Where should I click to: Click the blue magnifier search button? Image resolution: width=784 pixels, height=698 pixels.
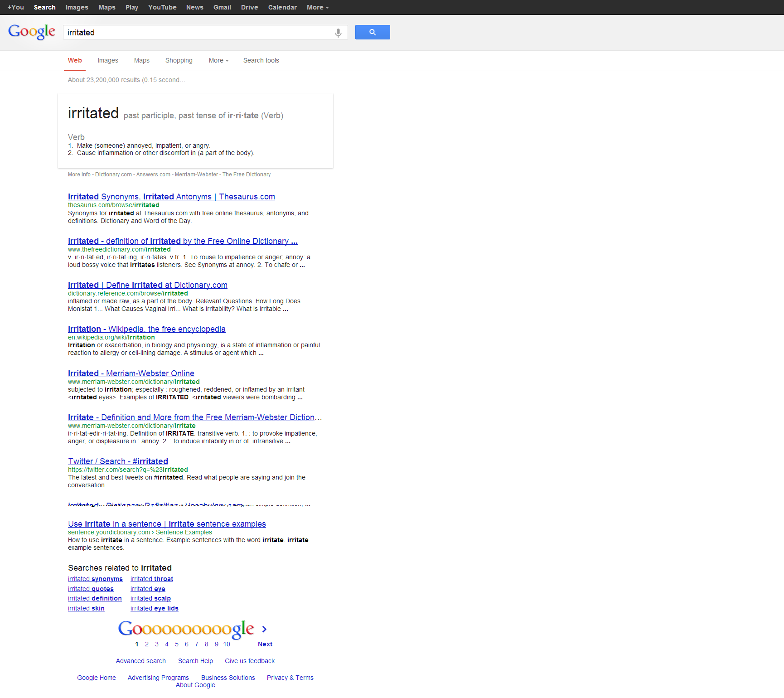click(373, 32)
